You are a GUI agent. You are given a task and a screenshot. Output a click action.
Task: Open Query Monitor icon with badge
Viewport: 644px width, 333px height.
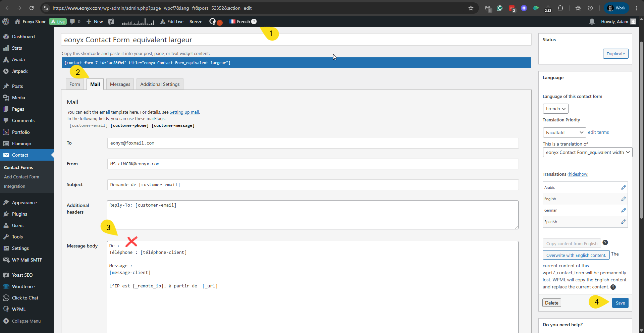(216, 22)
